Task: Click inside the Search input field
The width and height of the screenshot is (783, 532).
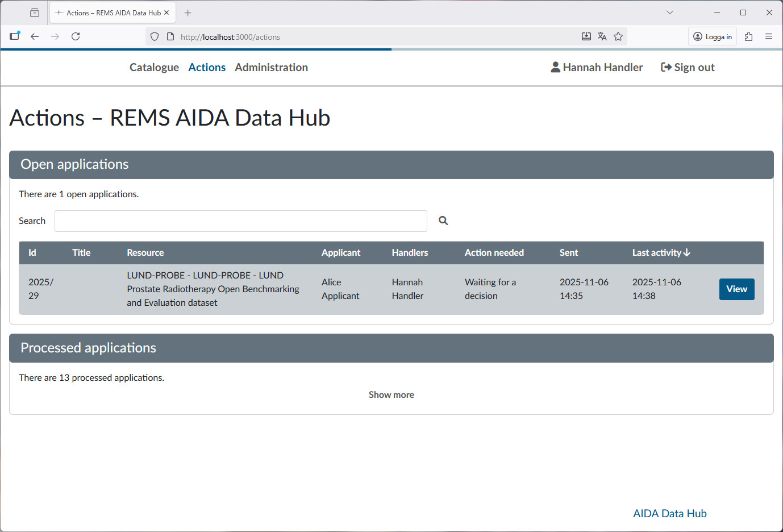Action: (240, 221)
